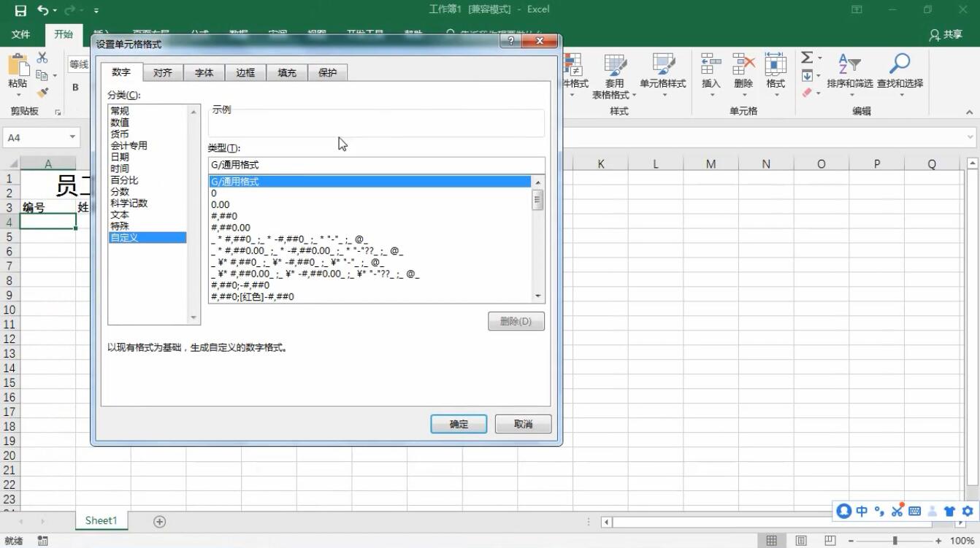Select 日期 in the category list

pyautogui.click(x=120, y=157)
